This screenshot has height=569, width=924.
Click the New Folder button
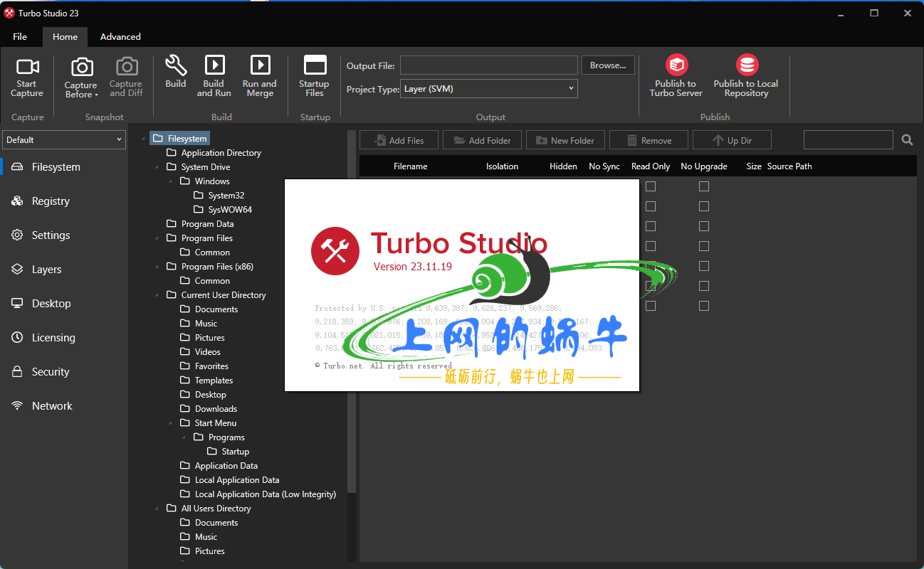565,140
